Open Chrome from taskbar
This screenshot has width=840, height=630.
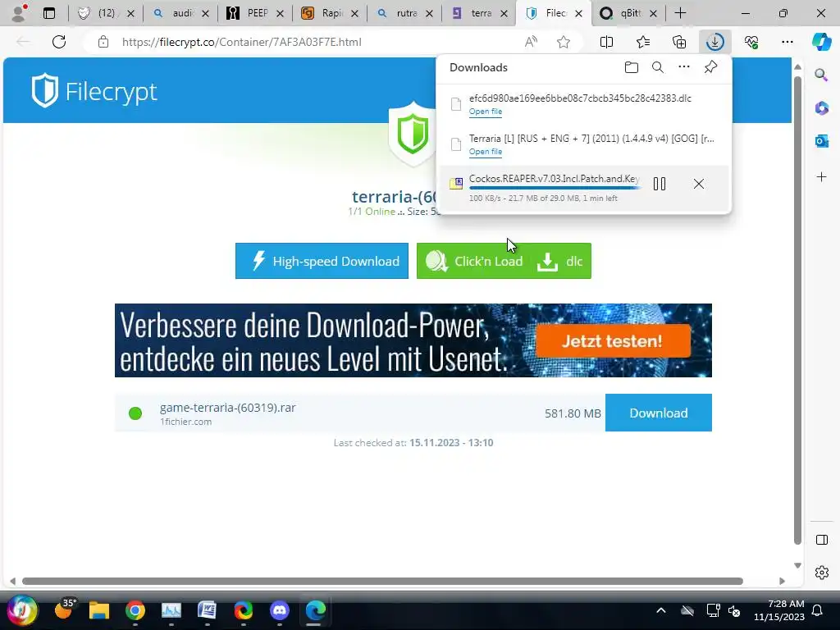pyautogui.click(x=135, y=610)
